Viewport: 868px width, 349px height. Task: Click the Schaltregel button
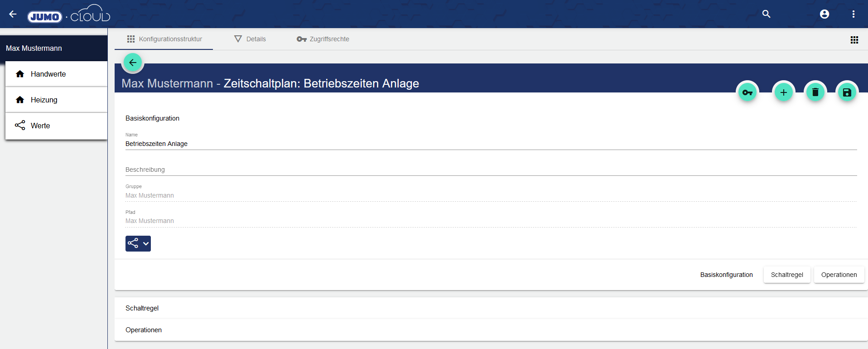786,275
